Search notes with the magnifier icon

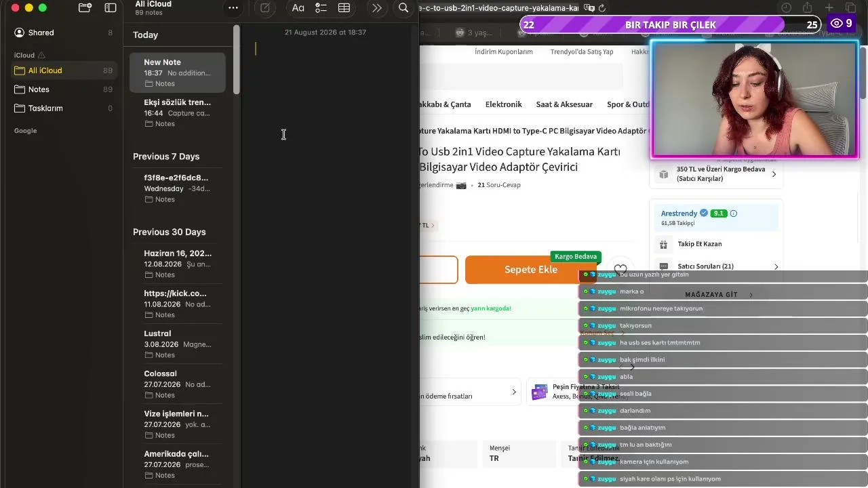click(x=403, y=7)
